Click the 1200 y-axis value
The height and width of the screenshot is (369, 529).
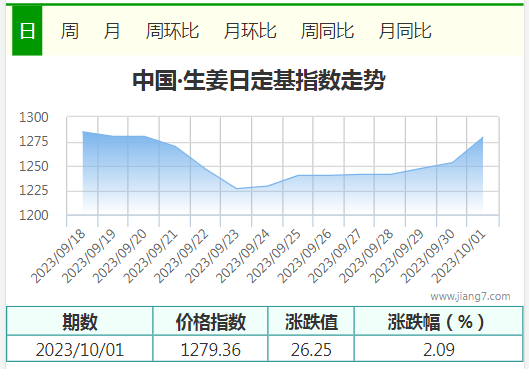(34, 215)
